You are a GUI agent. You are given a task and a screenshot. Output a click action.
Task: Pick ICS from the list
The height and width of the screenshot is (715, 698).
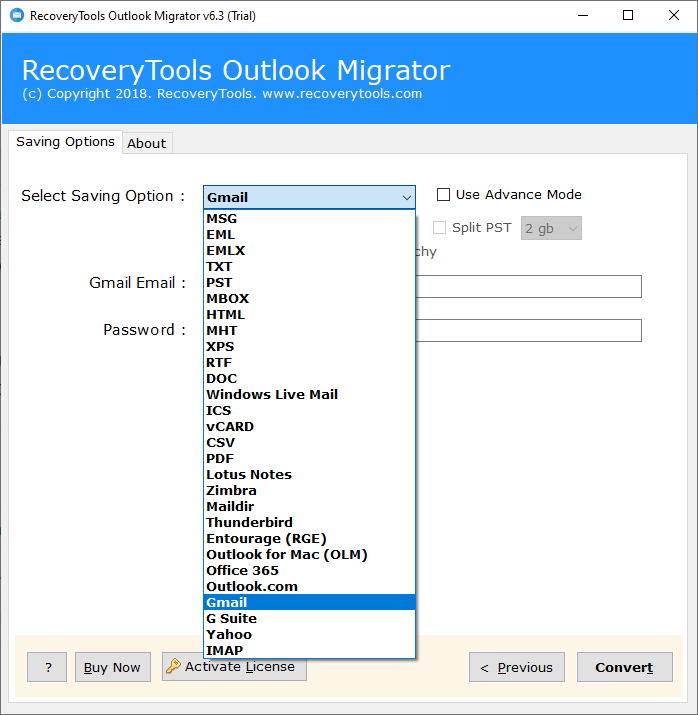309,410
